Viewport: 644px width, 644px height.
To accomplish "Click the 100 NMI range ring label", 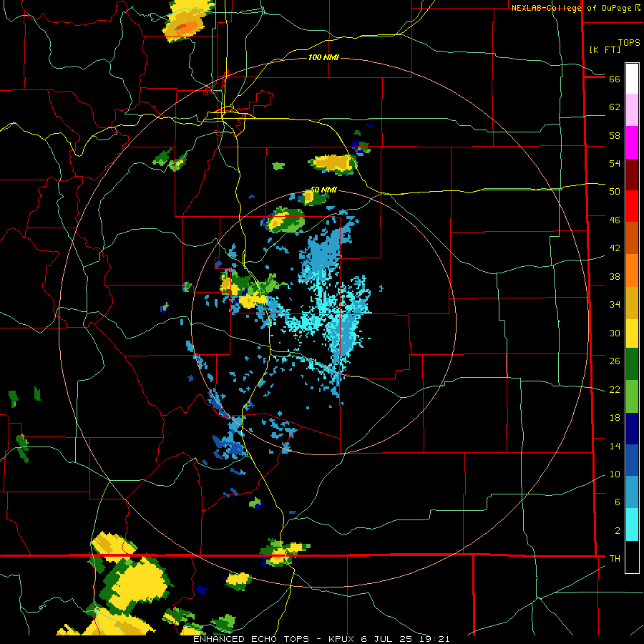I will (323, 57).
